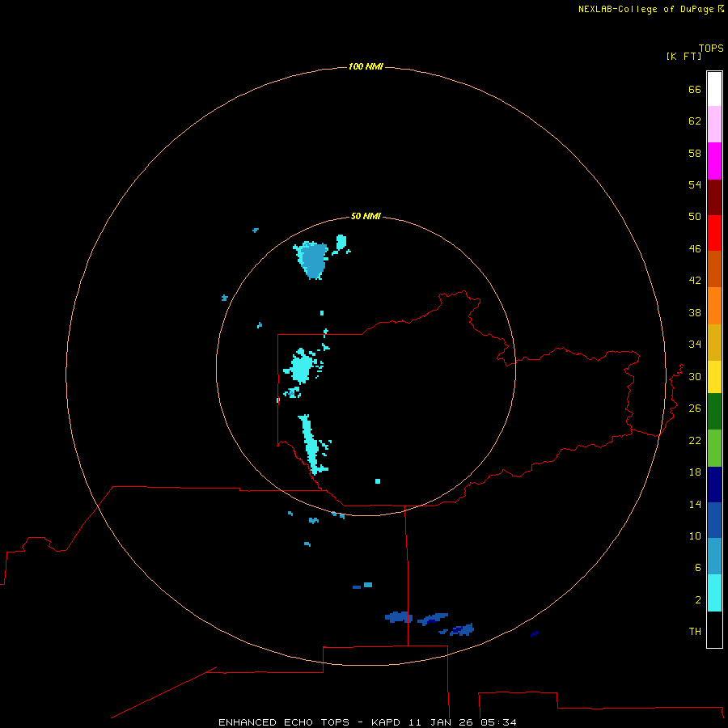This screenshot has height=728, width=728.
Task: Click the yellow swatch near 30
Action: point(714,377)
